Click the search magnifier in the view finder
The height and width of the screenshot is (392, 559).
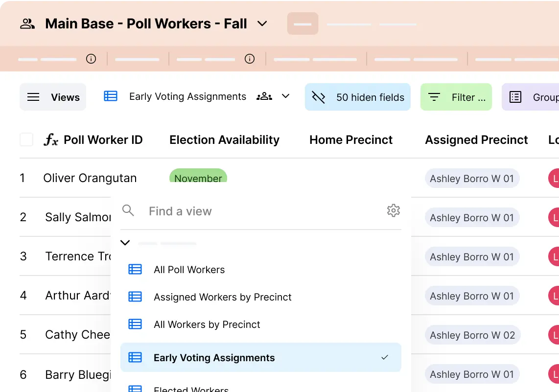pyautogui.click(x=128, y=210)
